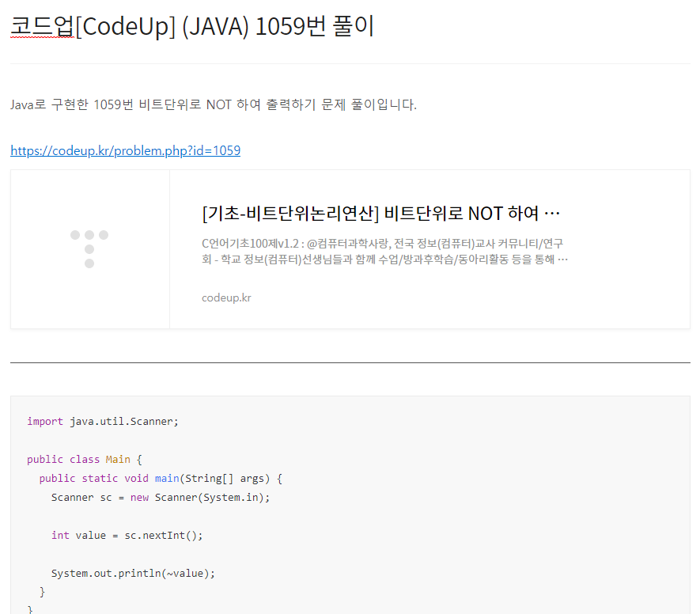Screen dimensions: 700x614
Task: Click the preview card placeholder thumbnail with gray dots
Action: pos(89,249)
